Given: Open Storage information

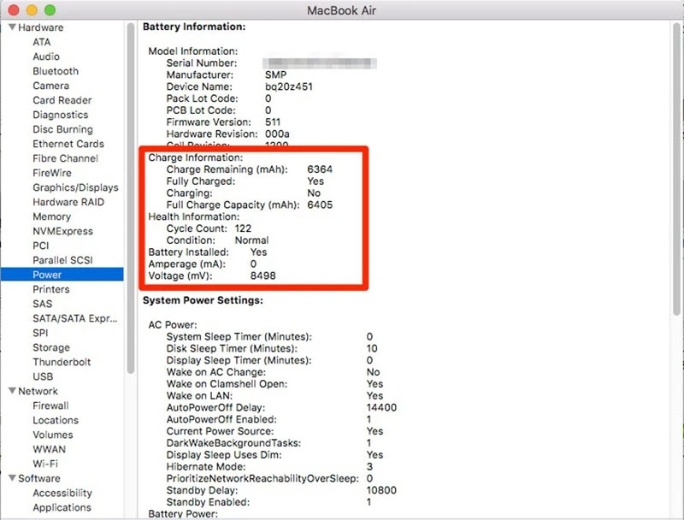Looking at the screenshot, I should click(x=51, y=348).
